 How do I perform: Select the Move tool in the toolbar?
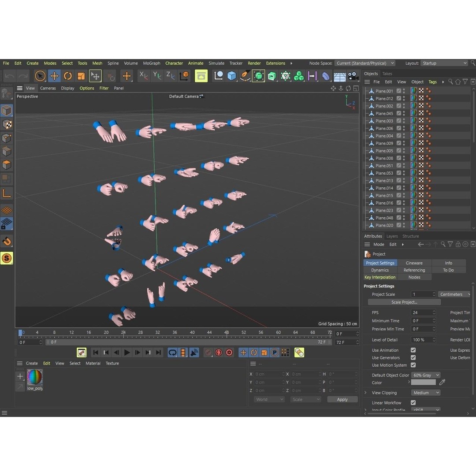(55, 76)
